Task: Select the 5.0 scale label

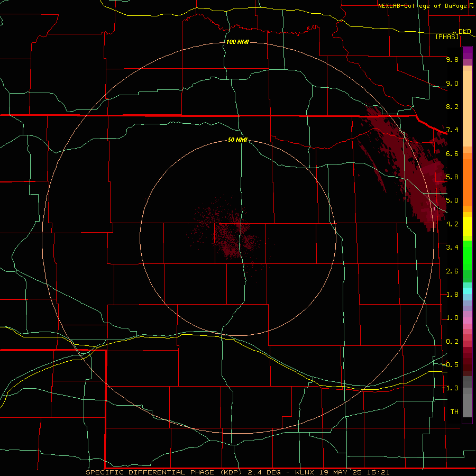Action: pyautogui.click(x=452, y=200)
